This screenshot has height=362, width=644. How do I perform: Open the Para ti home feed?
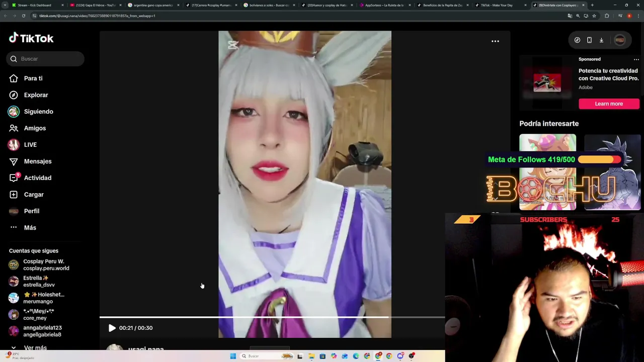point(33,78)
